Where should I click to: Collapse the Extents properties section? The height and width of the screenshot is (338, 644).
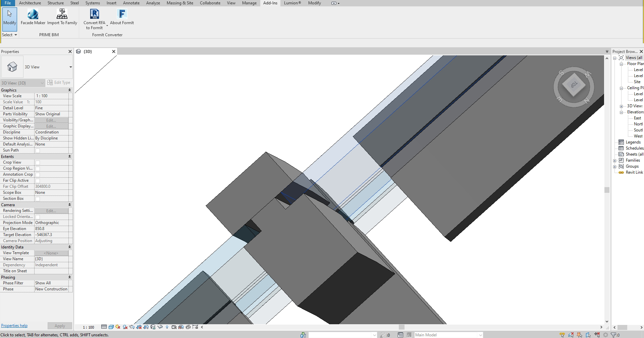click(70, 157)
